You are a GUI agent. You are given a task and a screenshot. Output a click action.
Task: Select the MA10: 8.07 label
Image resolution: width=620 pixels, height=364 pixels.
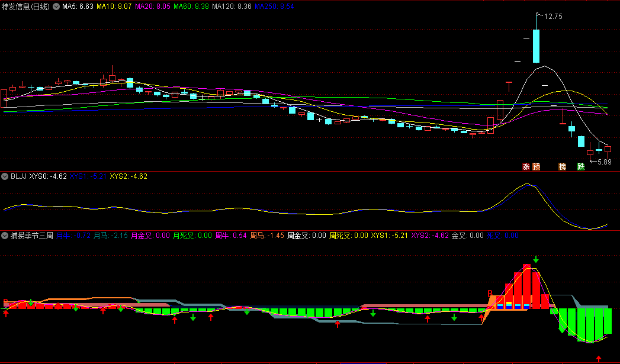tap(114, 7)
